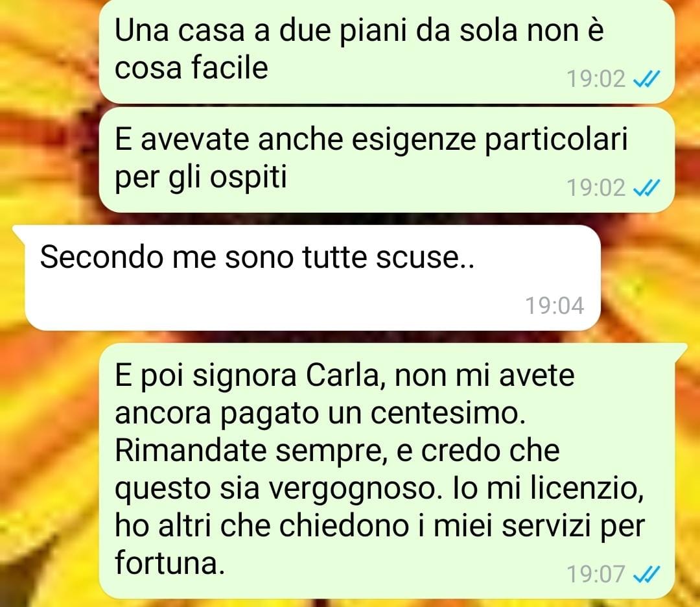Select the received message "Secondo me sono tutte scuse.."
Screen dimensions: 700x607
click(x=312, y=278)
